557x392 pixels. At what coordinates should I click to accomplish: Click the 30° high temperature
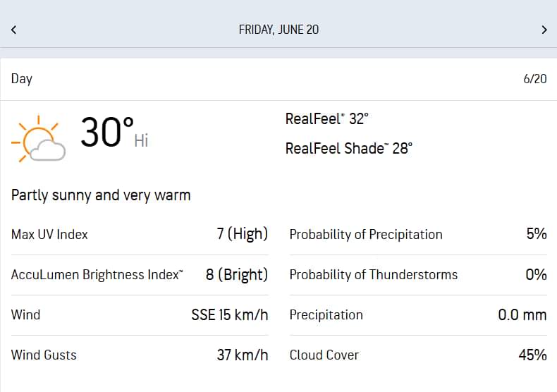[107, 133]
